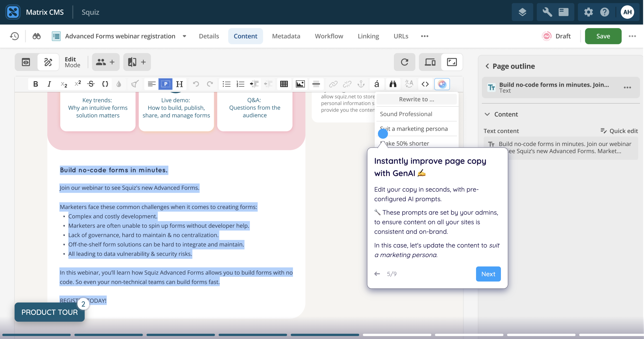This screenshot has width=644, height=339.
Task: Insert a numbered list
Action: coord(240,84)
